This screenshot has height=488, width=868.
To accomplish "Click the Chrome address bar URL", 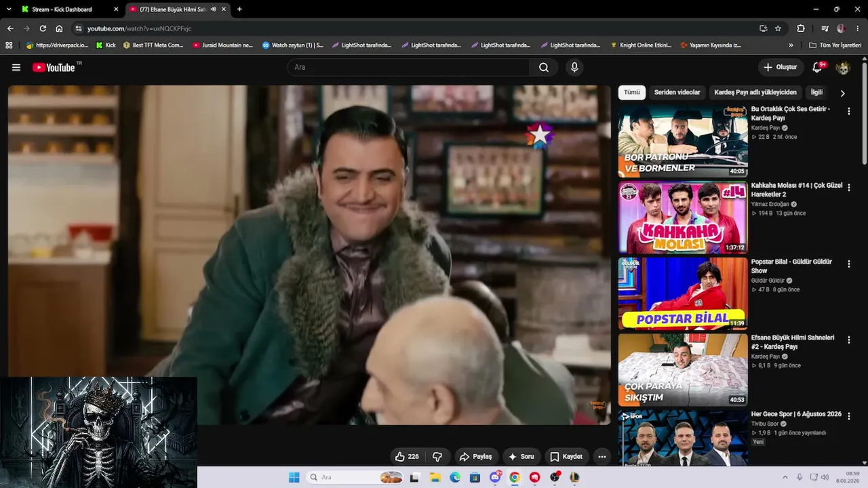I will coord(139,28).
